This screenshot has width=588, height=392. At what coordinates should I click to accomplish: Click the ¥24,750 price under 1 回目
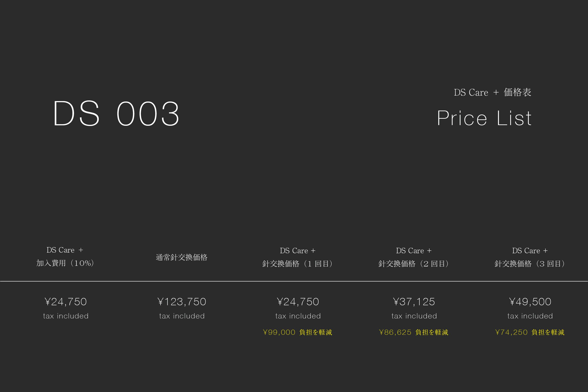pyautogui.click(x=298, y=302)
